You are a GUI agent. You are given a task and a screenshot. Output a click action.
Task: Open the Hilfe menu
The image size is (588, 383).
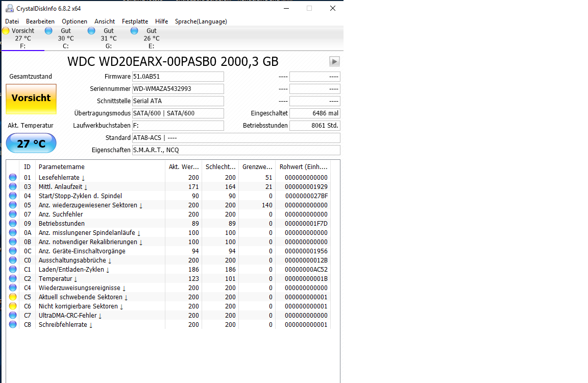[x=162, y=21]
